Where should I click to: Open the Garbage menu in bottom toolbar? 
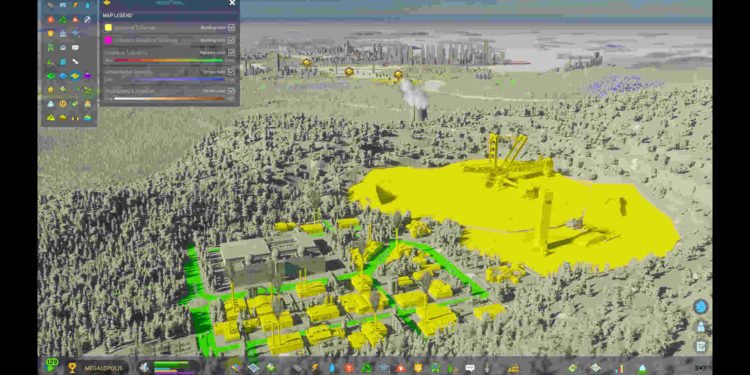click(366, 367)
